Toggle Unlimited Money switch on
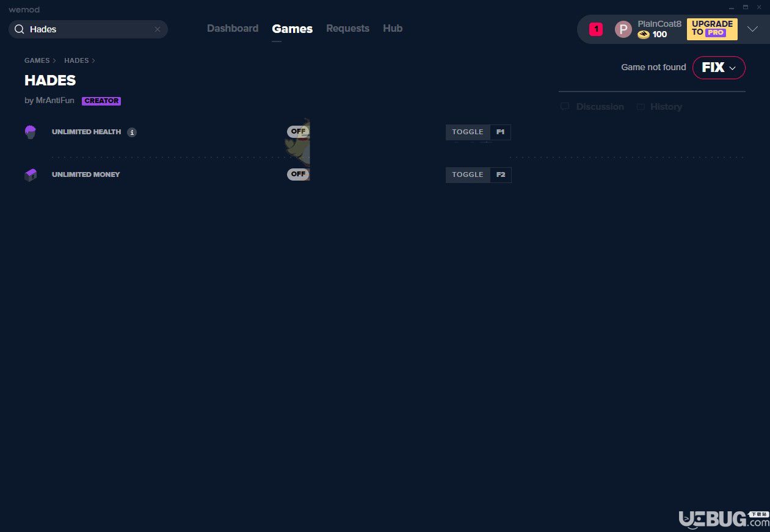The width and height of the screenshot is (770, 532). [298, 174]
